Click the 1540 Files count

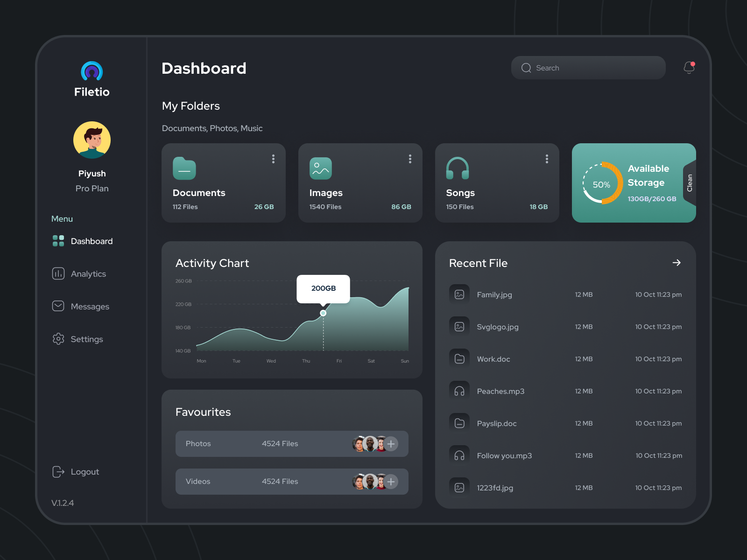click(325, 207)
